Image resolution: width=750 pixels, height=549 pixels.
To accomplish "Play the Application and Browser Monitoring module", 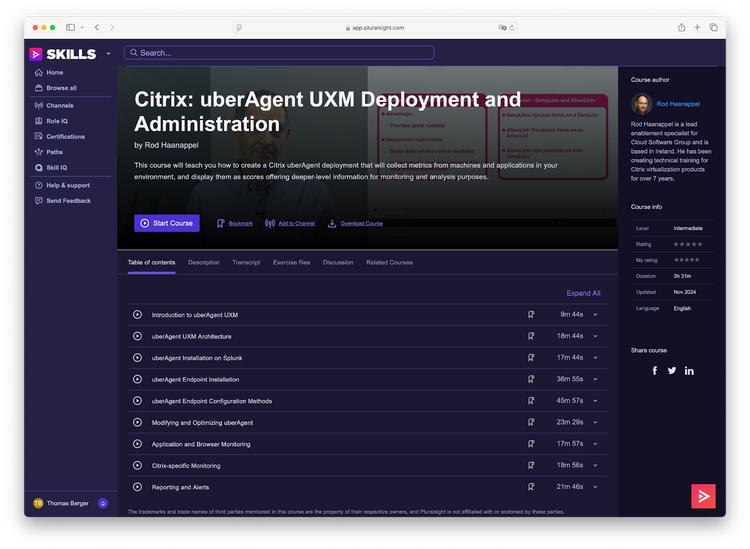I will click(137, 444).
